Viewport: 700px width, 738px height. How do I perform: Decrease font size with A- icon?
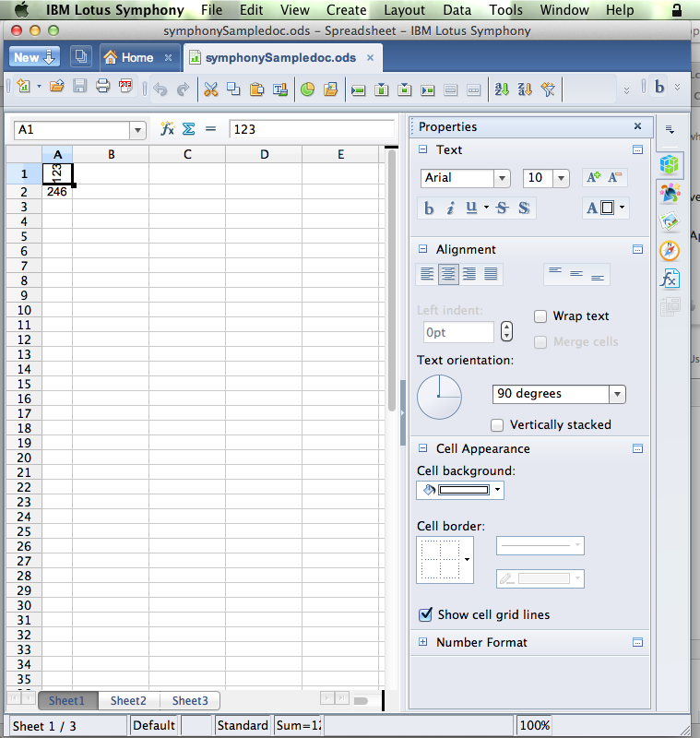[614, 177]
